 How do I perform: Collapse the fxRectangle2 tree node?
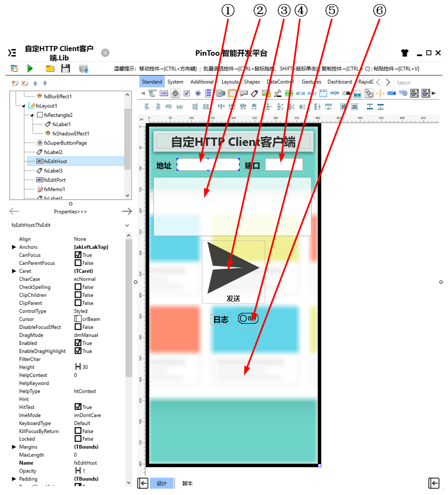point(32,115)
